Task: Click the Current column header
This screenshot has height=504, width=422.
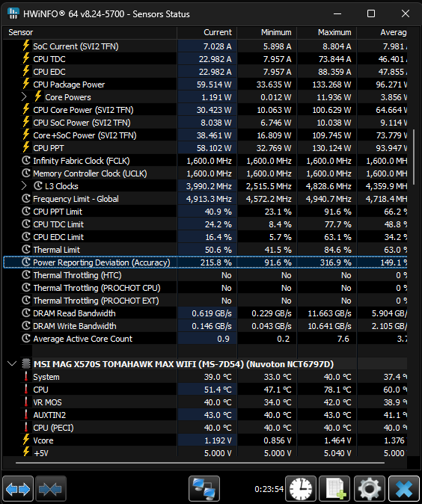Action: point(207,32)
